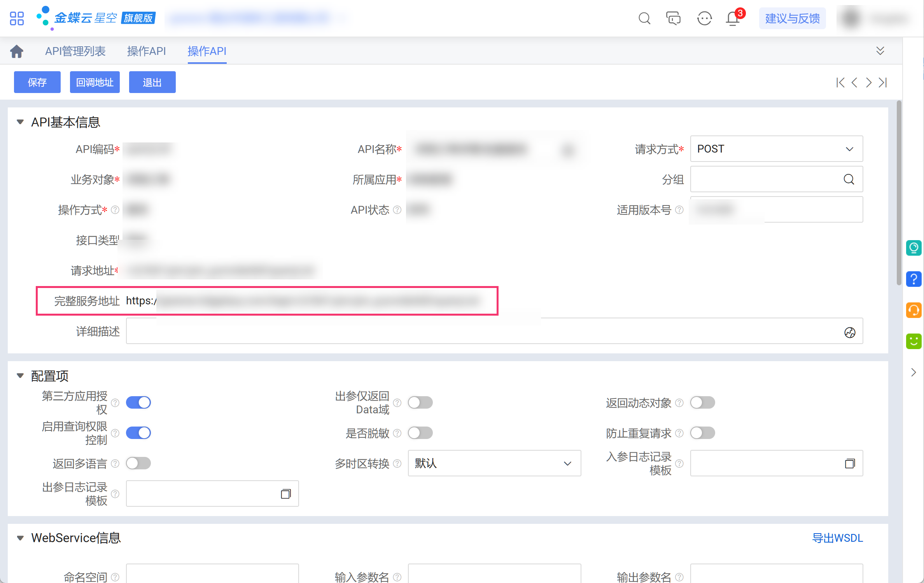The height and width of the screenshot is (583, 924).
Task: Open the notifications bell icon
Action: [x=733, y=18]
